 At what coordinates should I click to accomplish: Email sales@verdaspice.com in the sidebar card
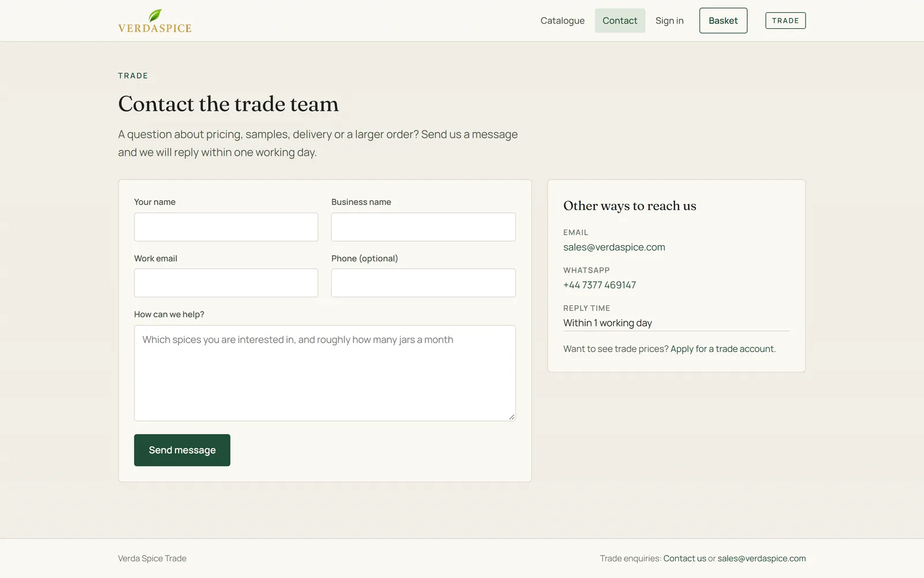pos(614,247)
